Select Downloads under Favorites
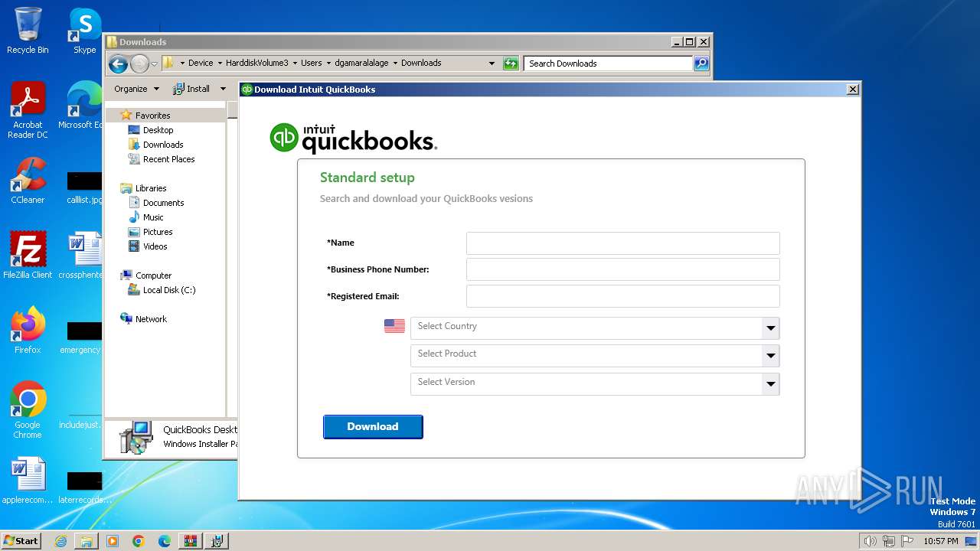 [x=163, y=145]
